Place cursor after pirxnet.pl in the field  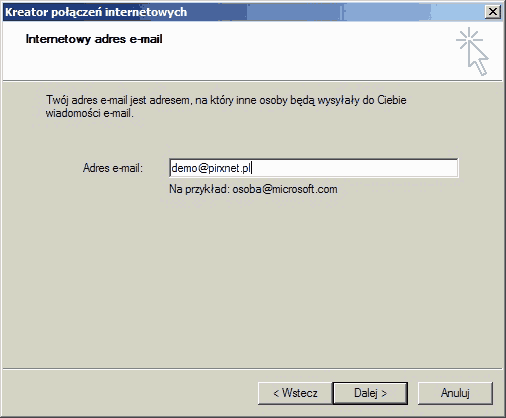click(251, 168)
